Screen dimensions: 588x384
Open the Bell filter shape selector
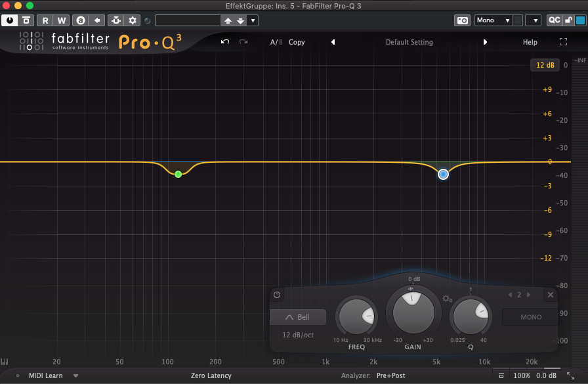click(298, 317)
